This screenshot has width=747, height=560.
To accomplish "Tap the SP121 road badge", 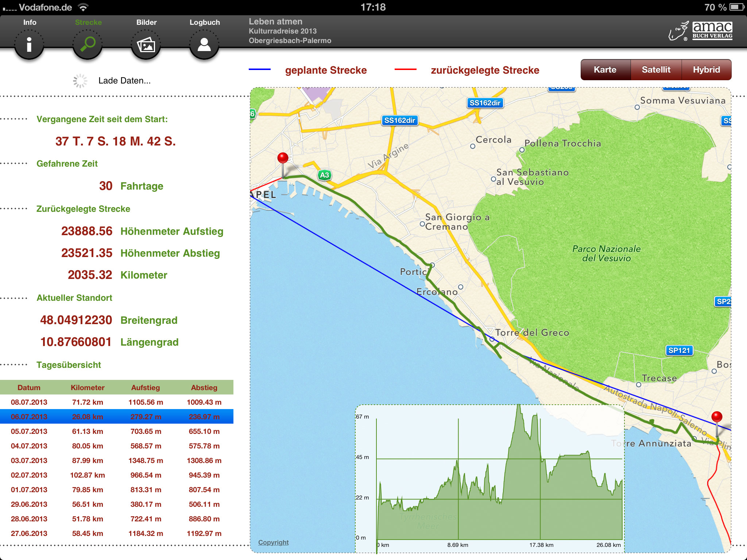I will click(x=679, y=350).
